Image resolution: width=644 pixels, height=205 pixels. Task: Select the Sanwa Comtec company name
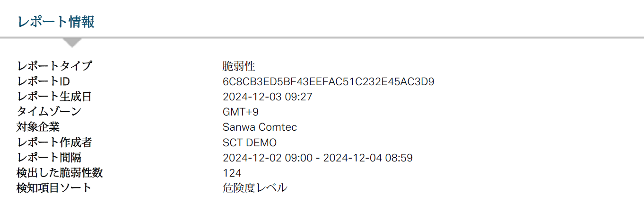pos(260,127)
